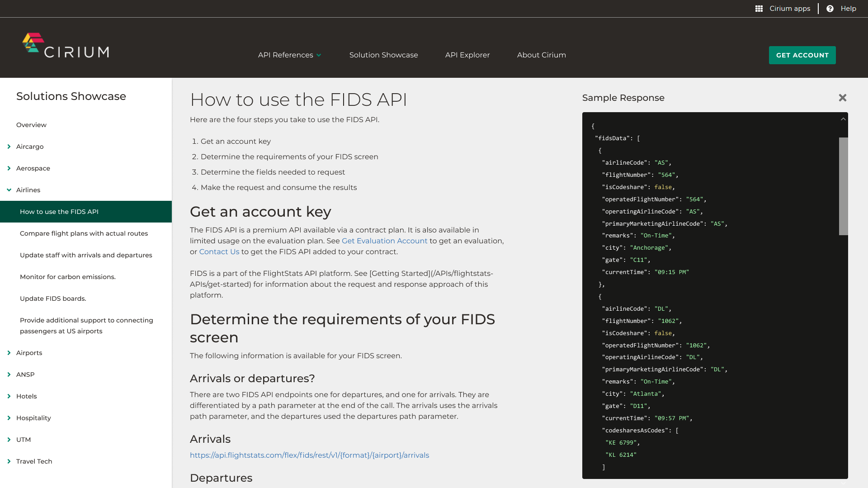Close the Sample Response panel

click(843, 98)
